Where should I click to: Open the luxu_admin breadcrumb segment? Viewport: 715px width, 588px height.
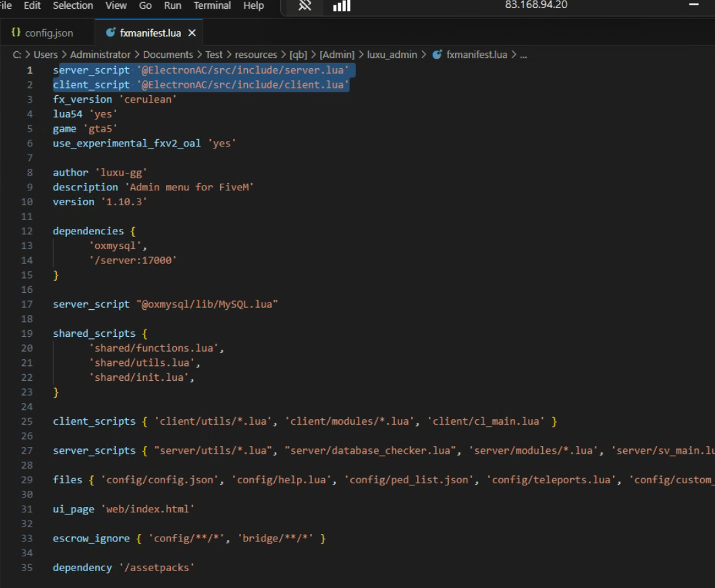392,55
